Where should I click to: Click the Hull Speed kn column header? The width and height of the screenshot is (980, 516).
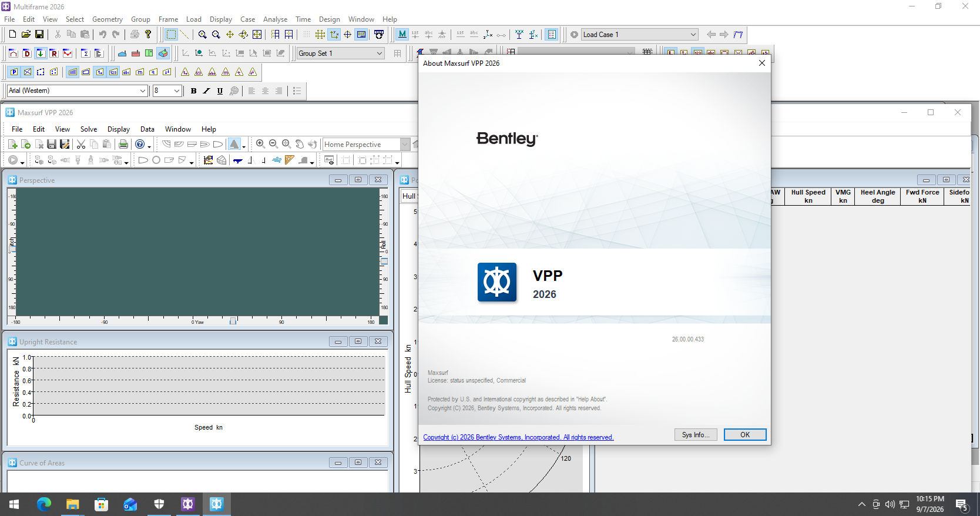[808, 196]
